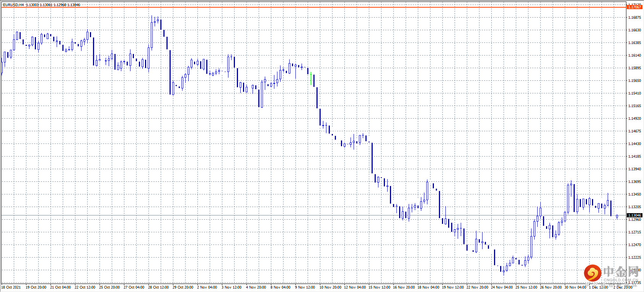Viewport: 644px width, 292px height.
Task: Click the 2 Nov 04:00 time label
Action: pos(207,287)
